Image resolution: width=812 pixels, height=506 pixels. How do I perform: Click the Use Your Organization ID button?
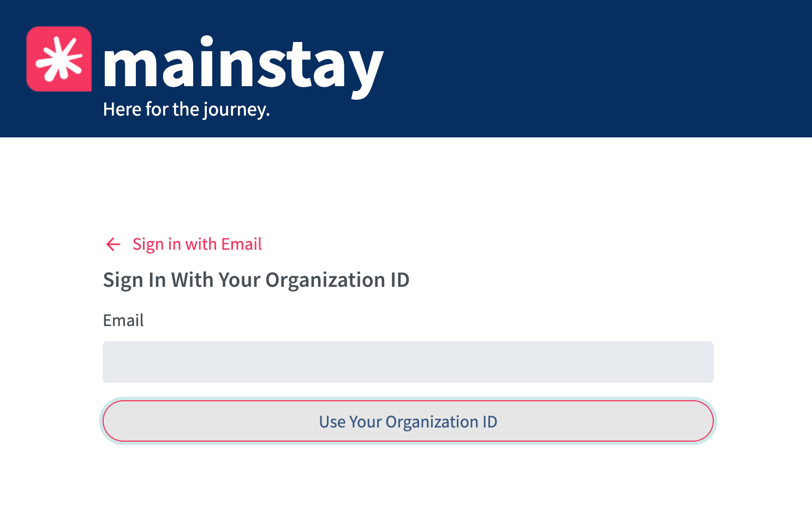[408, 421]
